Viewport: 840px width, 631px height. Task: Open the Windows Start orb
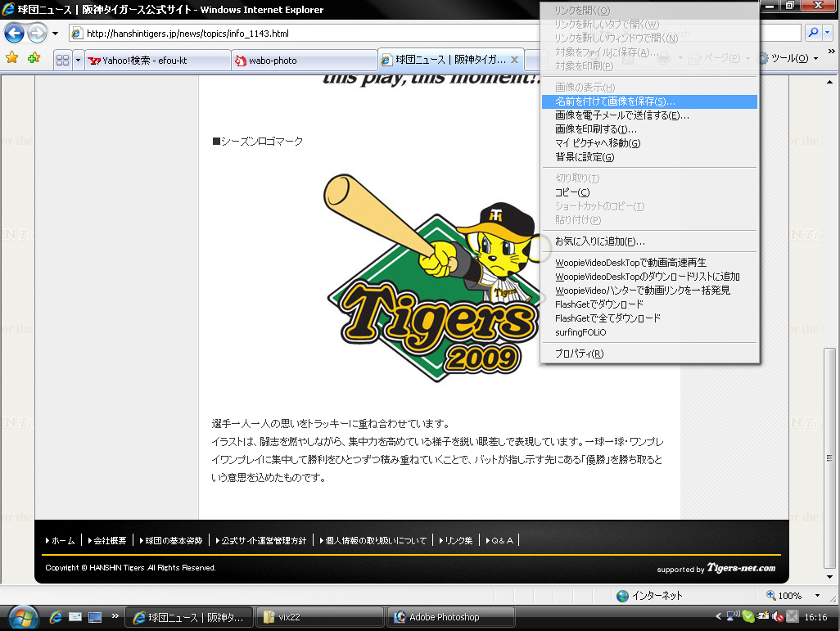click(22, 618)
